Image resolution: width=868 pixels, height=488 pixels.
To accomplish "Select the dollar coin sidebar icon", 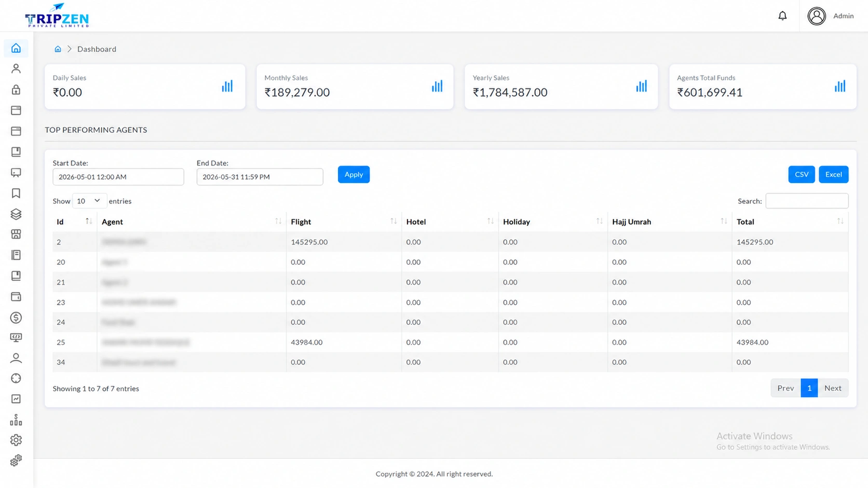I will point(16,318).
